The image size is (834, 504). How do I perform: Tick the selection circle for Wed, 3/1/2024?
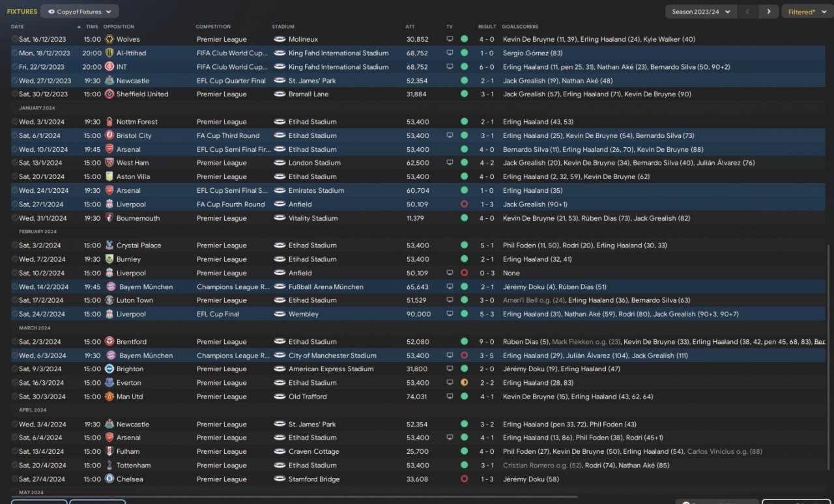[14, 122]
